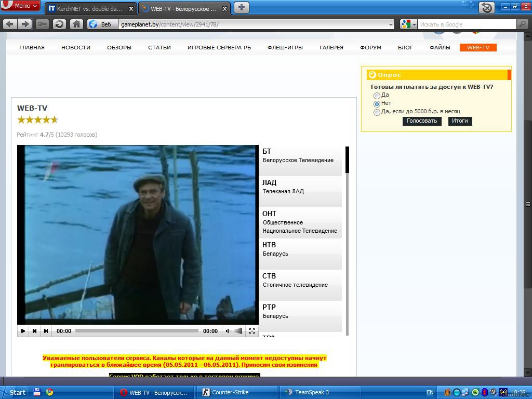Open the ФЛЕШ-ИГРЫ menu item
Viewport: 532px width, 399px height.
pos(285,47)
